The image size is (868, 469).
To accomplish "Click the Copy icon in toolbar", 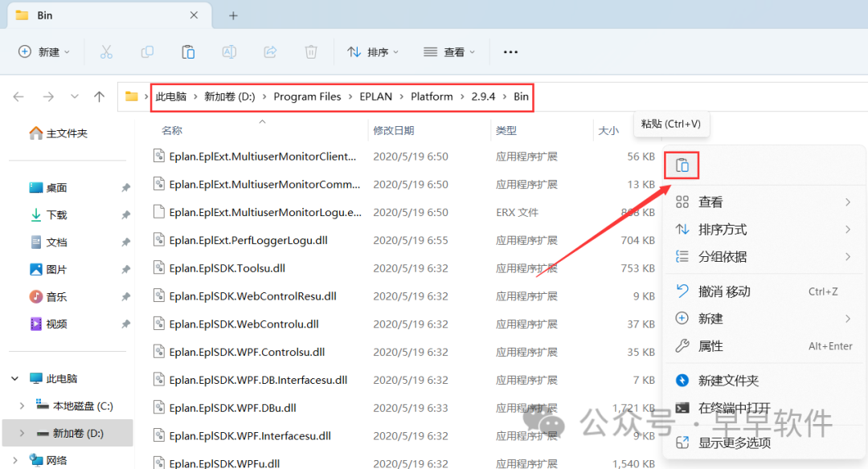I will pos(147,52).
